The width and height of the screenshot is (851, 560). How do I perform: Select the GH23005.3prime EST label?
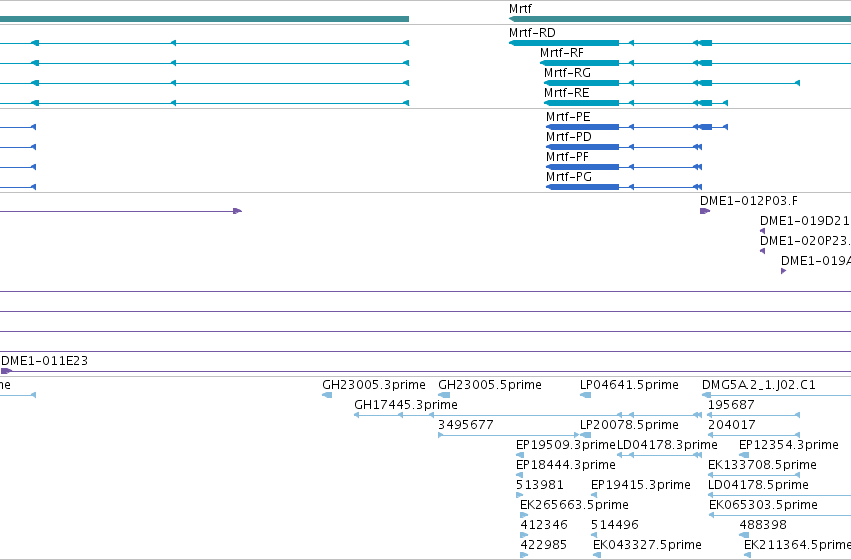[x=373, y=385]
